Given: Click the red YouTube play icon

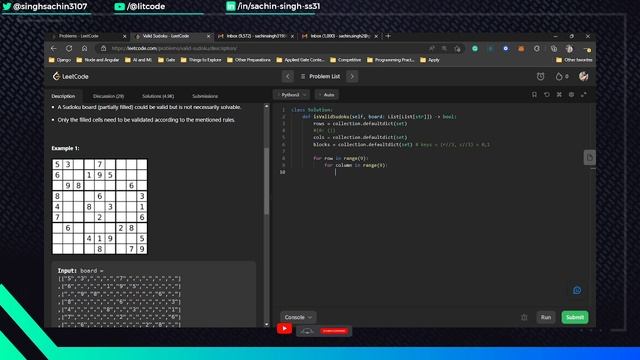Looking at the screenshot, I should tap(284, 329).
